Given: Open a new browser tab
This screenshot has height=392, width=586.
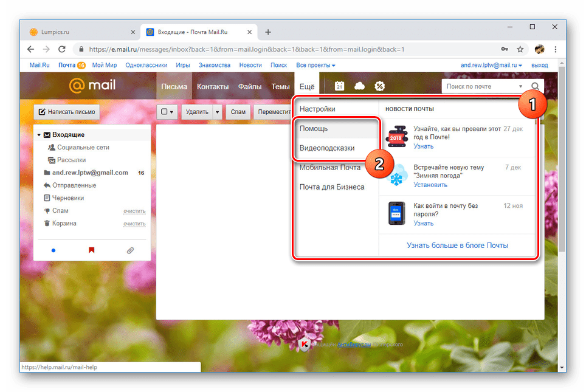Looking at the screenshot, I should pyautogui.click(x=268, y=32).
